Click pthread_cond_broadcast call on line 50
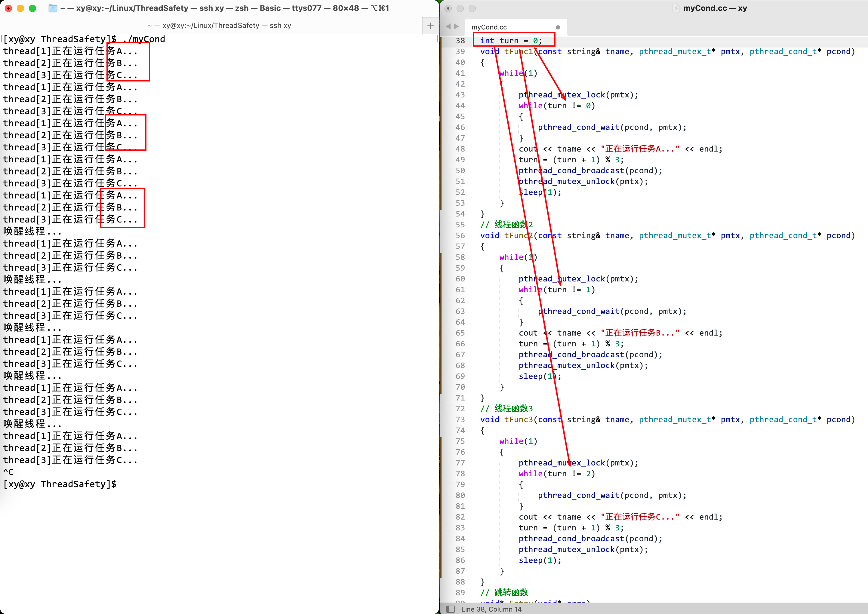Viewport: 868px width, 614px height. 571,170
